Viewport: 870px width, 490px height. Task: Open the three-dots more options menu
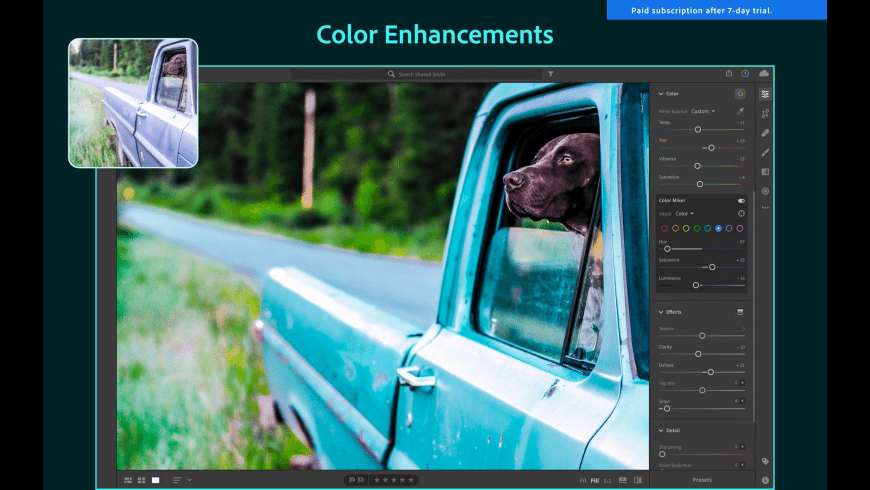765,208
